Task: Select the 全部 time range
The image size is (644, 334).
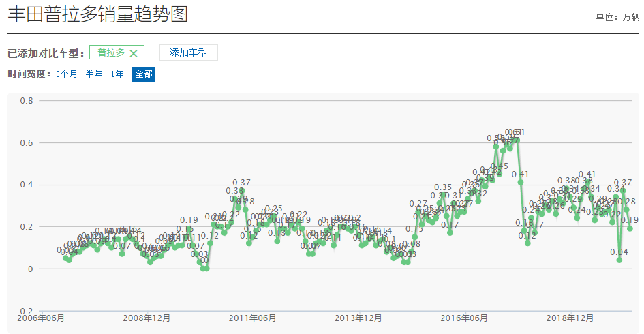Action: coord(143,74)
